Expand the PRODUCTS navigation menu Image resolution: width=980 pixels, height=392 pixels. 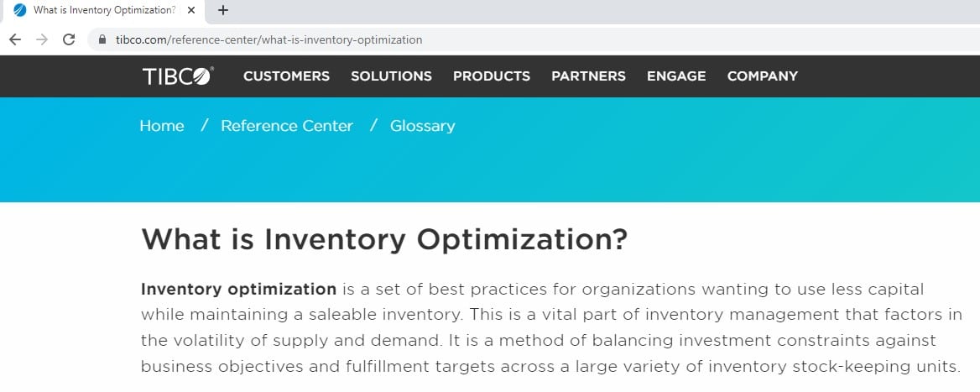coord(491,76)
